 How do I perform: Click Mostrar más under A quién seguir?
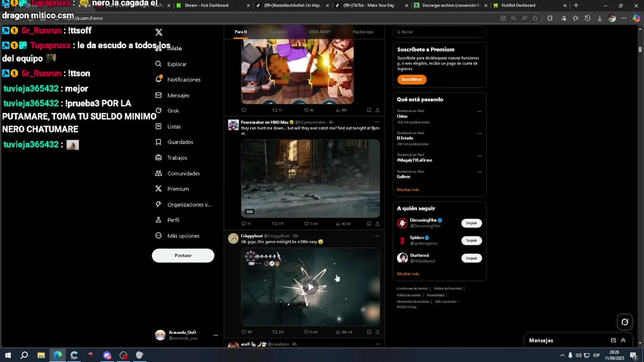tap(408, 274)
